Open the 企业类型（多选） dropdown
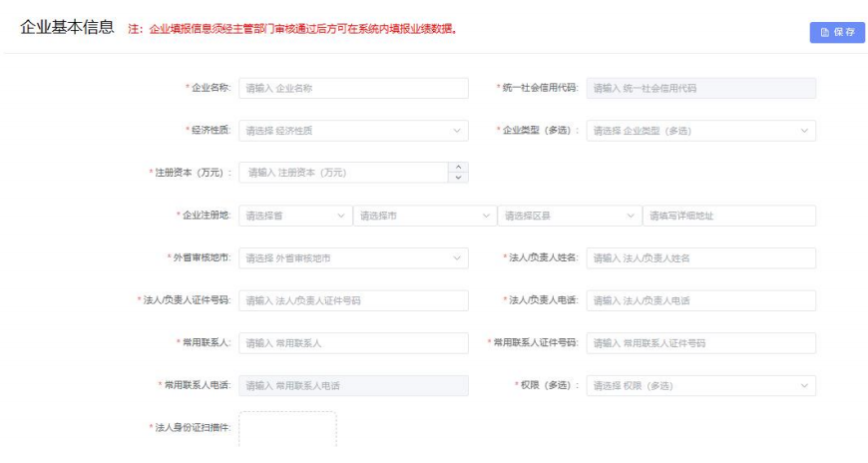This screenshot has width=868, height=463. [x=700, y=131]
